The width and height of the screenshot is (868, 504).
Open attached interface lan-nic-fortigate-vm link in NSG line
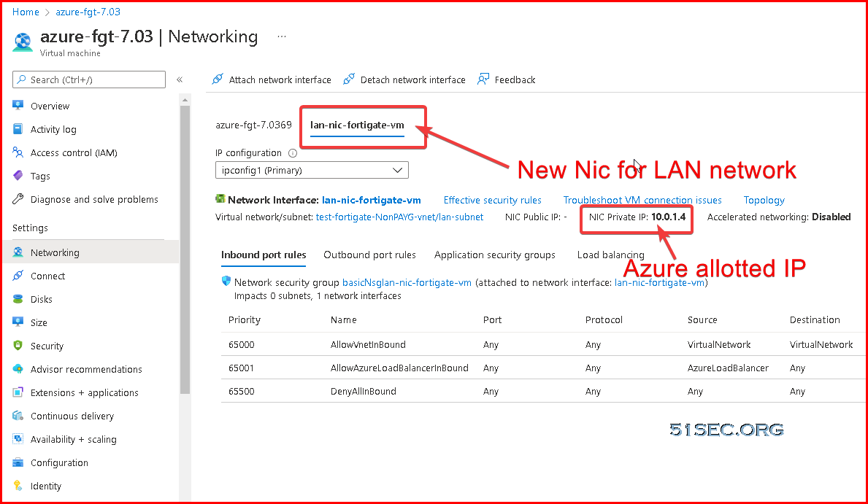click(659, 283)
